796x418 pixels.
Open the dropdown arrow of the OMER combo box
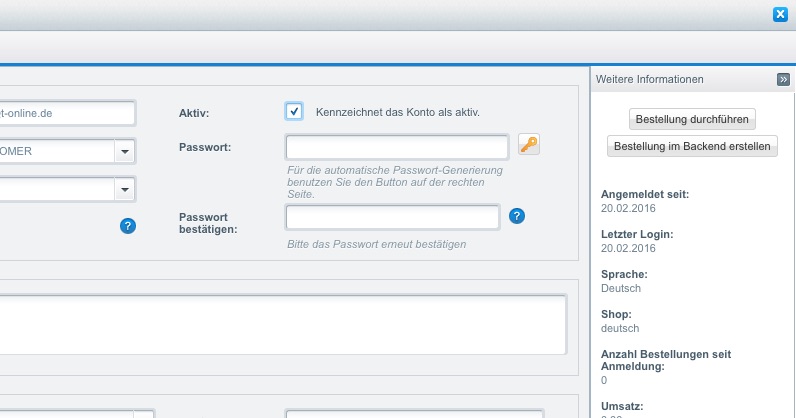125,151
